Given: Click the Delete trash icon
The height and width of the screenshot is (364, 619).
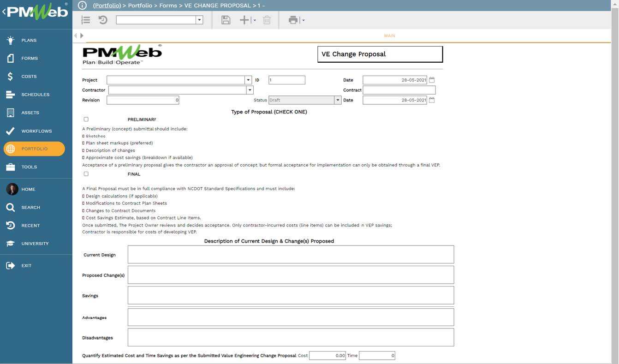Looking at the screenshot, I should click(267, 20).
